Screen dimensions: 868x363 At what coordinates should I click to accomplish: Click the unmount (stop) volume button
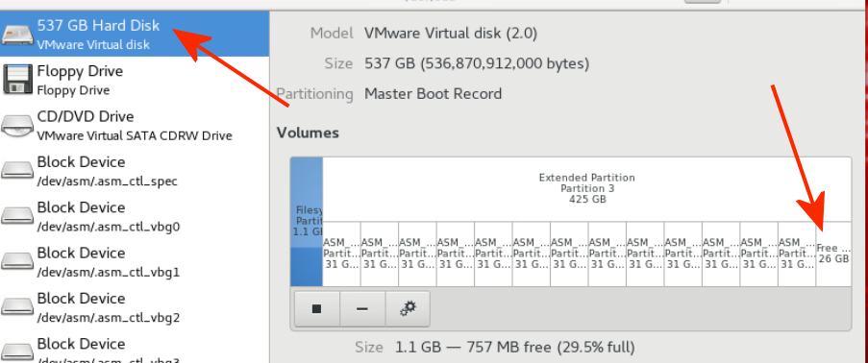click(316, 309)
